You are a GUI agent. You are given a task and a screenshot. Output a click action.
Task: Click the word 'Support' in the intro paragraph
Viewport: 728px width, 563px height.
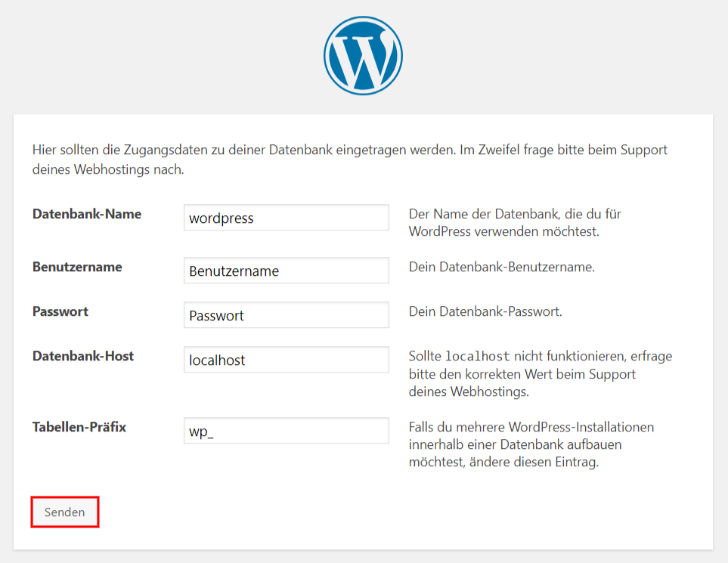[644, 150]
